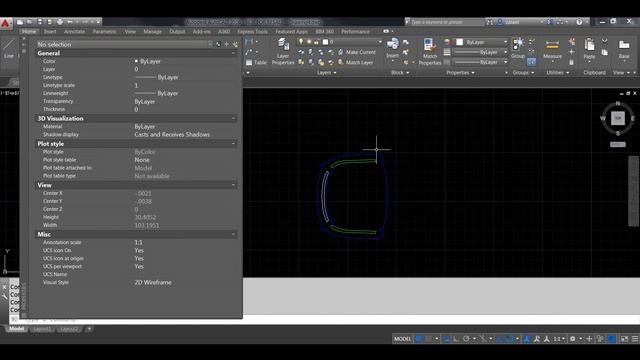Screen dimensions: 640x360
Task: Click the ribbon object color swatch
Action: point(460,42)
